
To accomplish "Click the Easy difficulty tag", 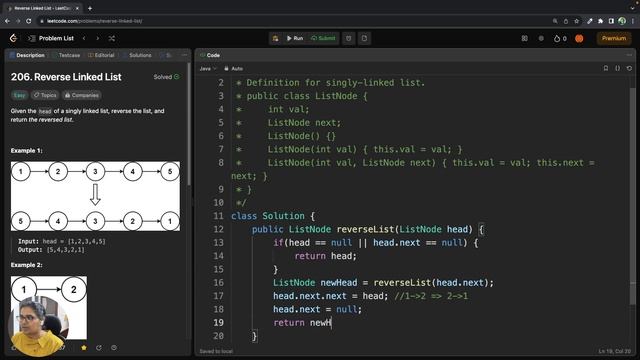I will pyautogui.click(x=20, y=95).
